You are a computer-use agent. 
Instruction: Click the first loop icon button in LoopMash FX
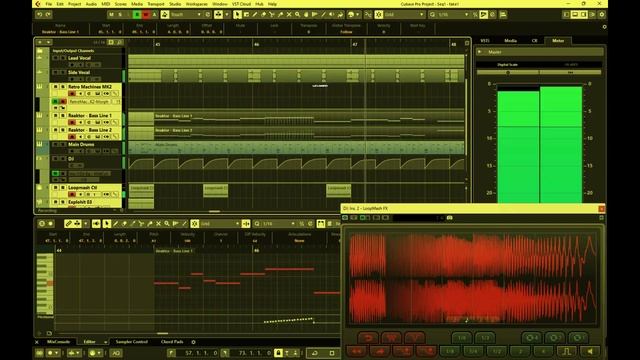pyautogui.click(x=532, y=338)
